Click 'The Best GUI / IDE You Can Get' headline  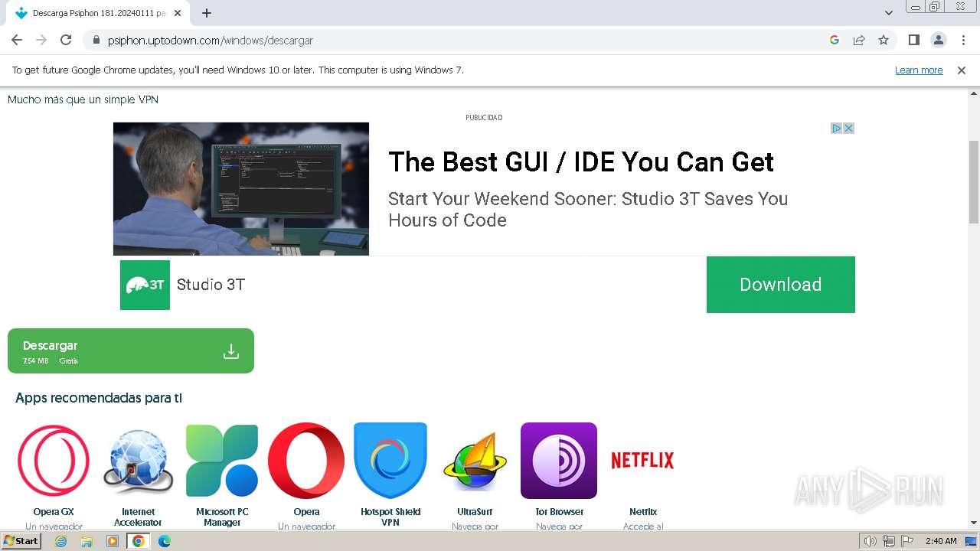click(x=581, y=162)
